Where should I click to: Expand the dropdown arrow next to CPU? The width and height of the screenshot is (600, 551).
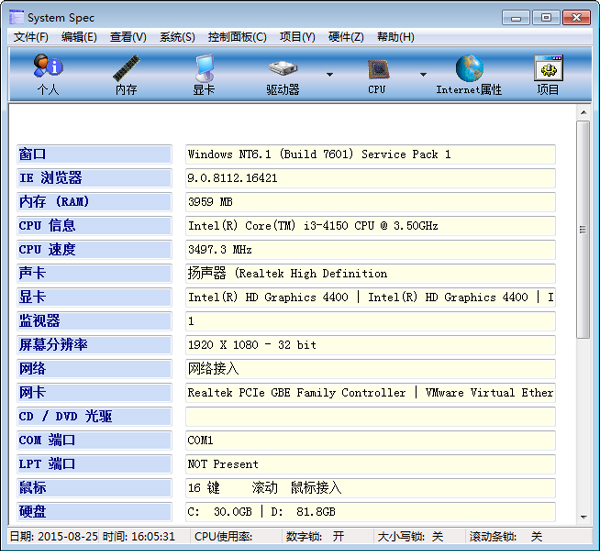423,75
